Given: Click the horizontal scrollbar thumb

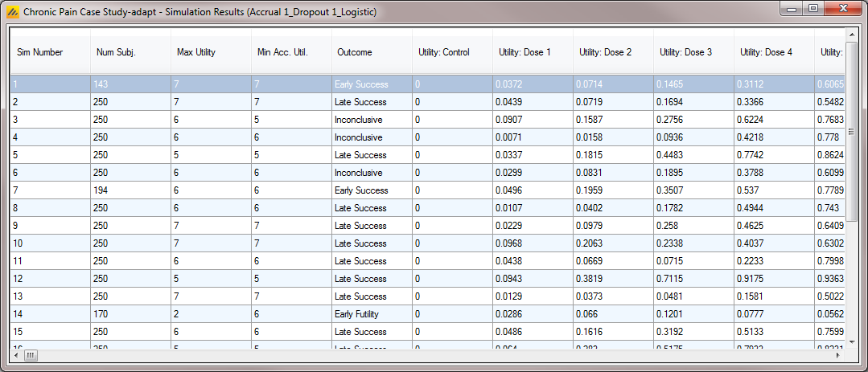Looking at the screenshot, I should [x=31, y=354].
